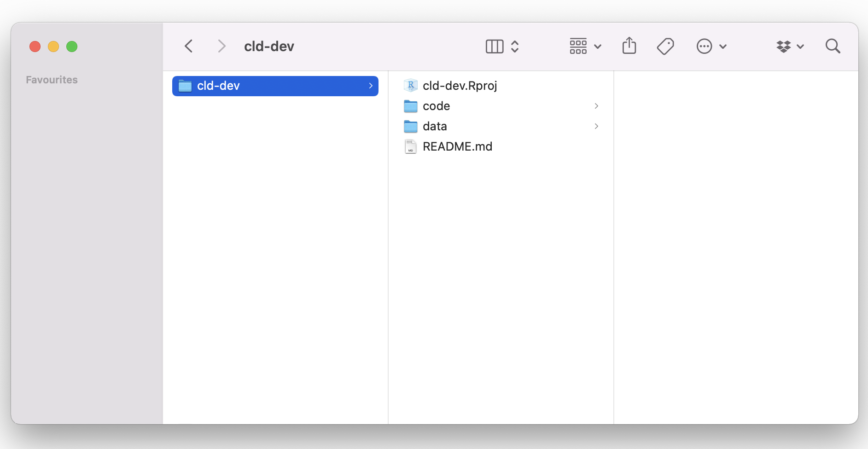Screen dimensions: 868x449
Task: Open the Share icon in the toolbar
Action: [629, 46]
